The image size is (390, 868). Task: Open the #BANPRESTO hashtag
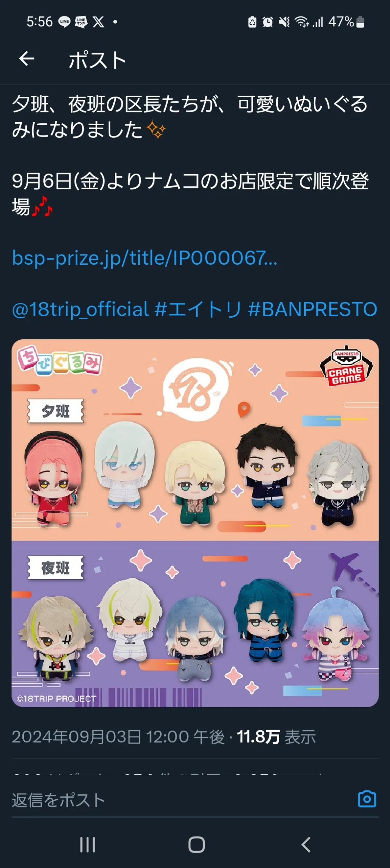pos(313,309)
